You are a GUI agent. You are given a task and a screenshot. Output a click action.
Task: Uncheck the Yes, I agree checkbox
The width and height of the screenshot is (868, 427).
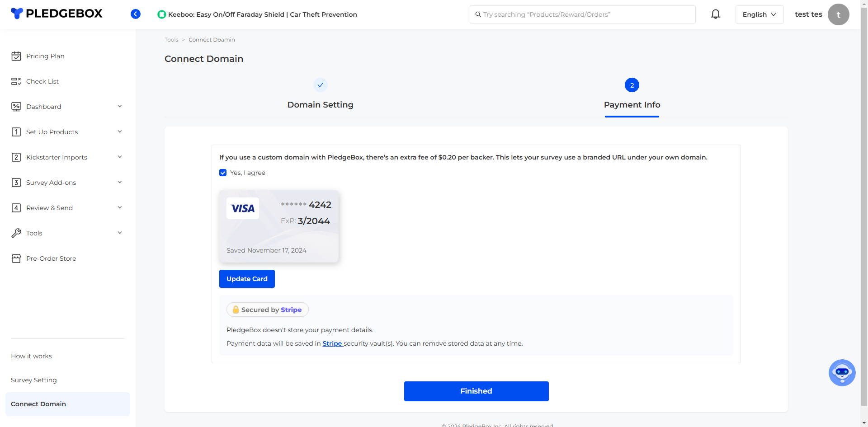click(x=223, y=173)
